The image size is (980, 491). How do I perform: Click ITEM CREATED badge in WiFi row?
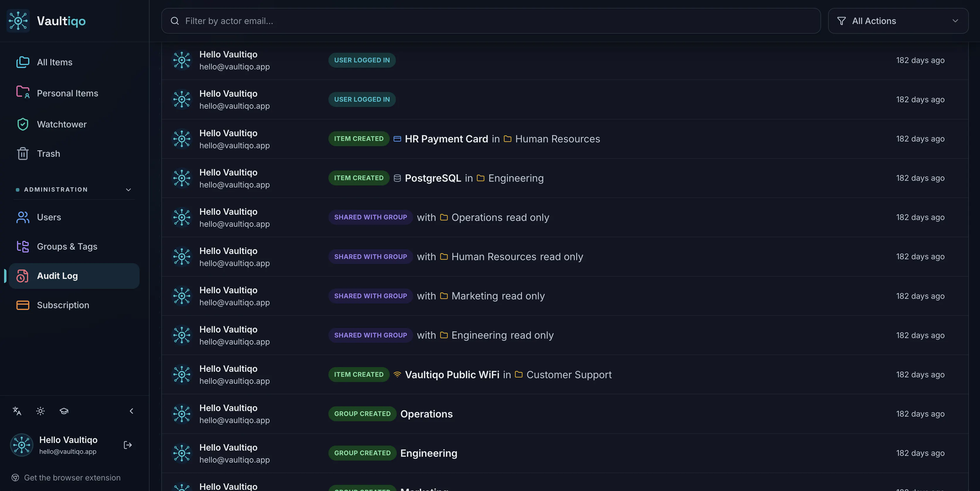(359, 374)
